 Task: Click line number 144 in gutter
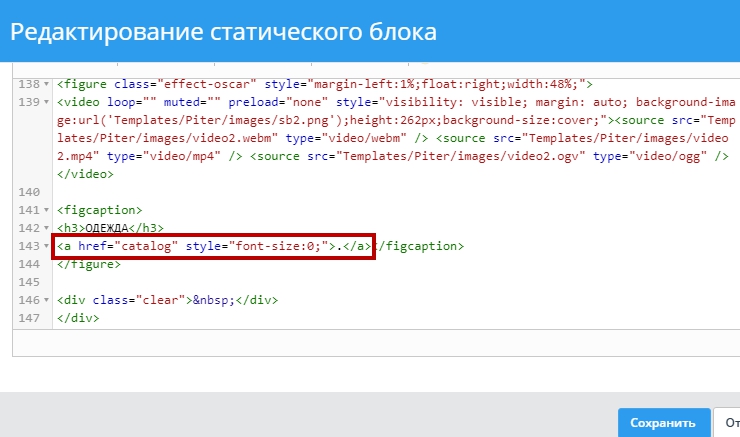click(29, 264)
